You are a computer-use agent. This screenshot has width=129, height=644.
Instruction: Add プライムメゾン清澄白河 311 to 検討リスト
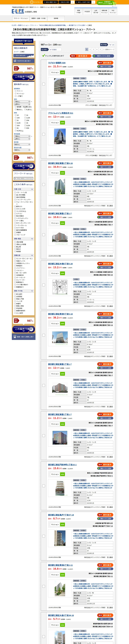[105, 117]
